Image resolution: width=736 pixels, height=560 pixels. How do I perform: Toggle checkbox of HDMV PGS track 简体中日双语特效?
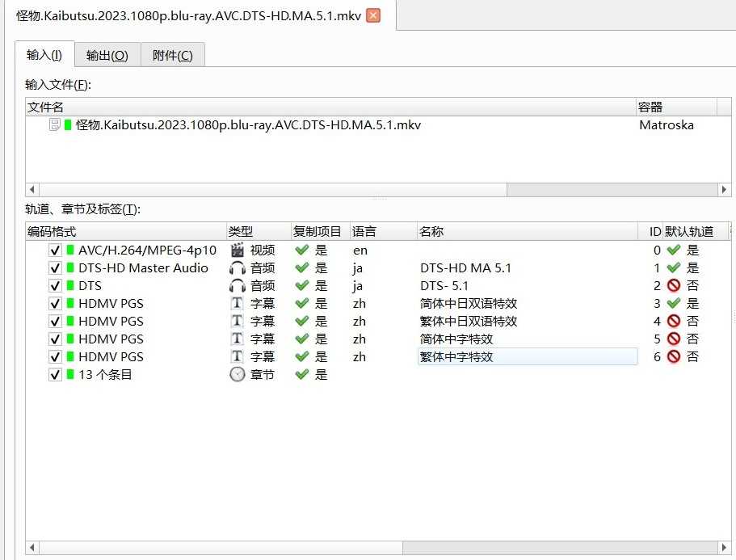(x=55, y=304)
